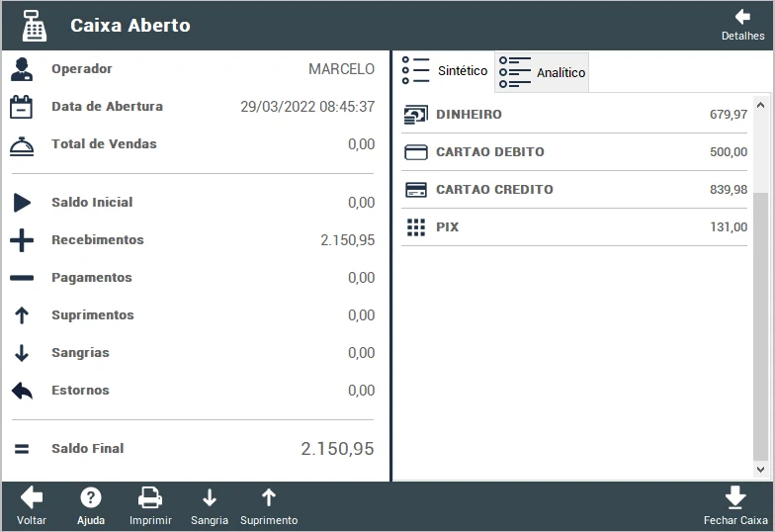775x532 pixels.
Task: Click the service bell icon for Total de Vendas
Action: (x=22, y=146)
